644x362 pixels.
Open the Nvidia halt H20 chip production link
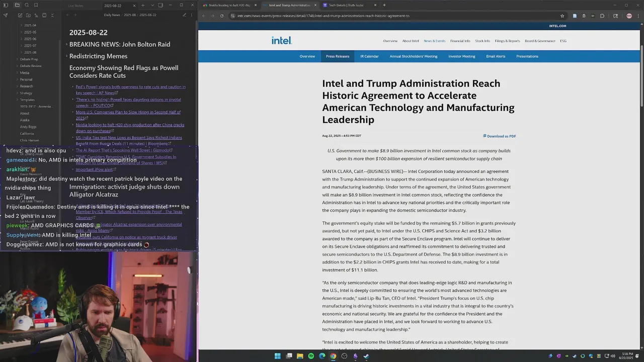130,128
